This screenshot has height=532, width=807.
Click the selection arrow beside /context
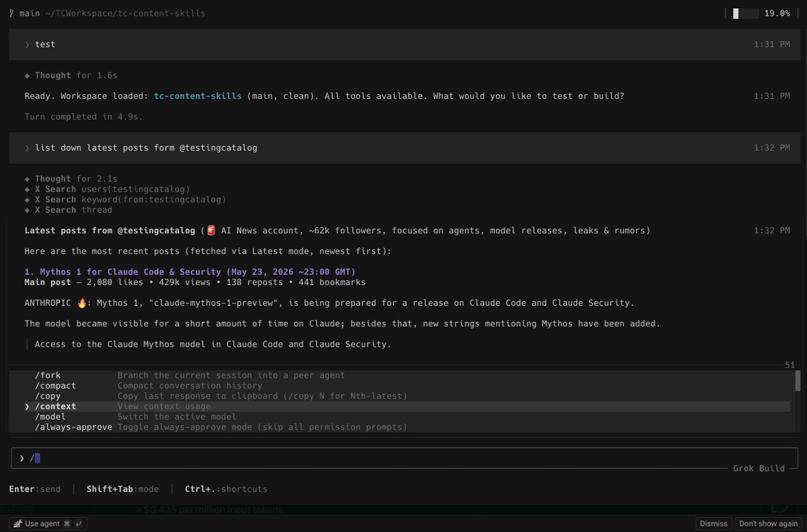tap(27, 406)
